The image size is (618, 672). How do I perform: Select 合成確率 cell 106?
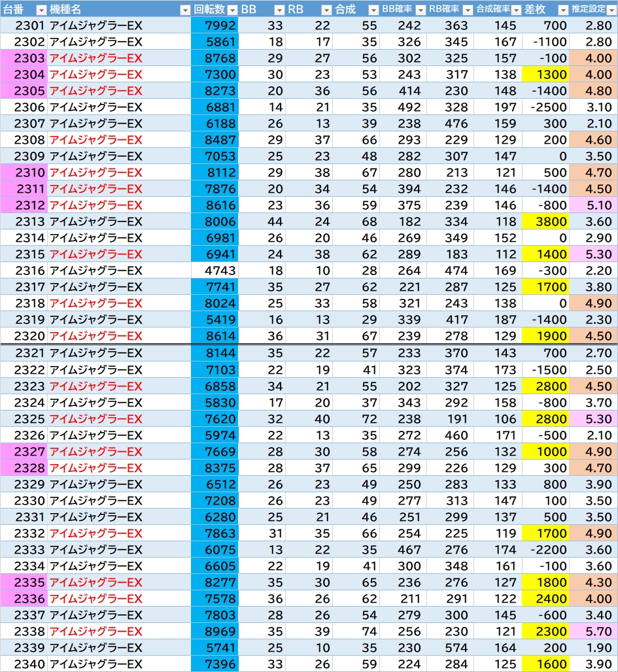point(498,419)
